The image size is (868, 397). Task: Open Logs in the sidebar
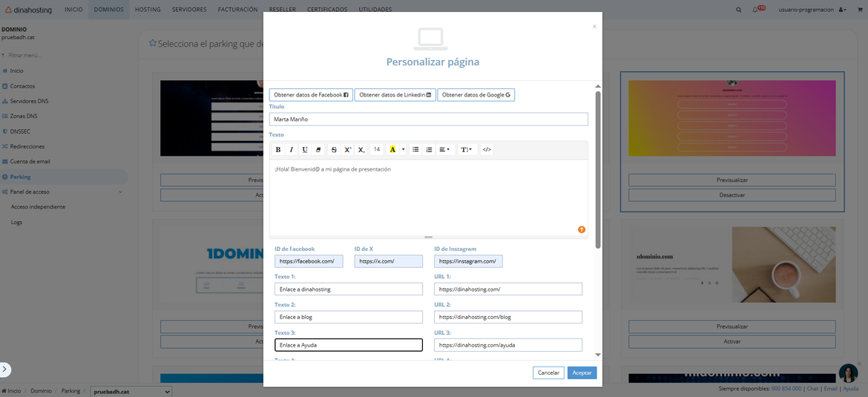point(16,222)
